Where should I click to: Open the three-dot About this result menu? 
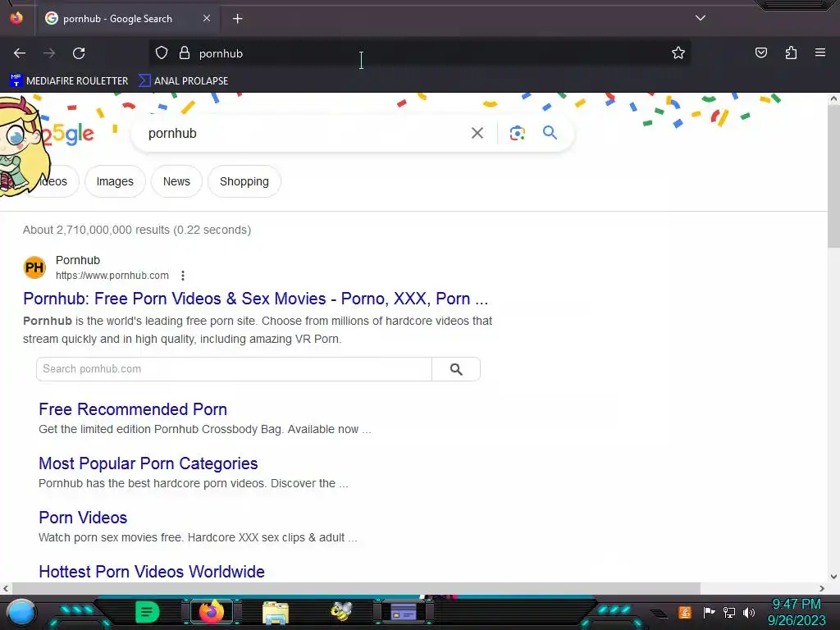pyautogui.click(x=183, y=276)
